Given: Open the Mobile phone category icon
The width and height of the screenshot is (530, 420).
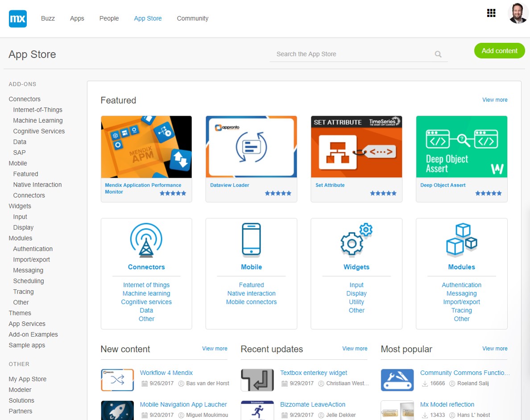Looking at the screenshot, I should (252, 239).
